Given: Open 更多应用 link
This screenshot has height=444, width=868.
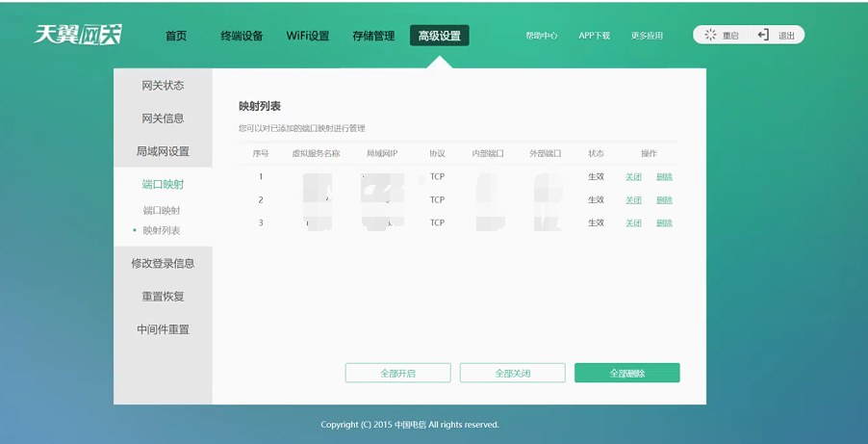Looking at the screenshot, I should point(647,36).
